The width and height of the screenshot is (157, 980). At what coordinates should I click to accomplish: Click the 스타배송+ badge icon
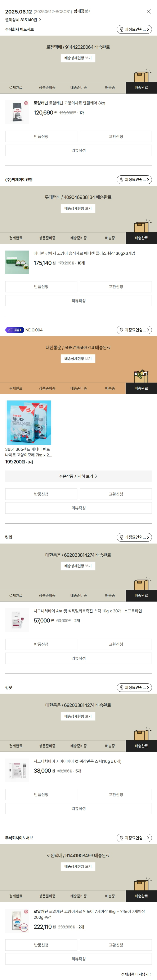coord(14,330)
